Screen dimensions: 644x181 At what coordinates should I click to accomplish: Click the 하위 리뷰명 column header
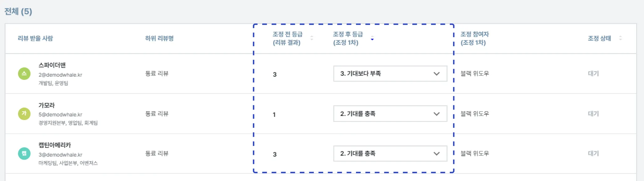coord(159,38)
